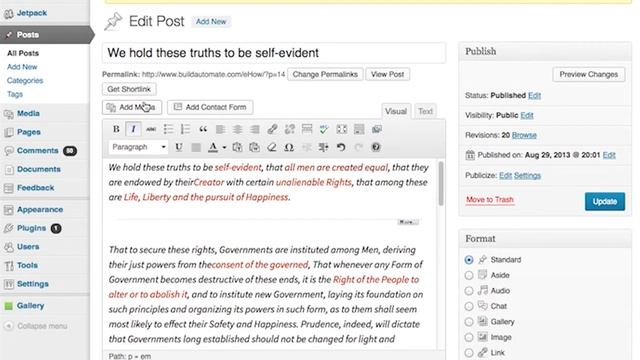Select the Aside post format

coord(469,276)
